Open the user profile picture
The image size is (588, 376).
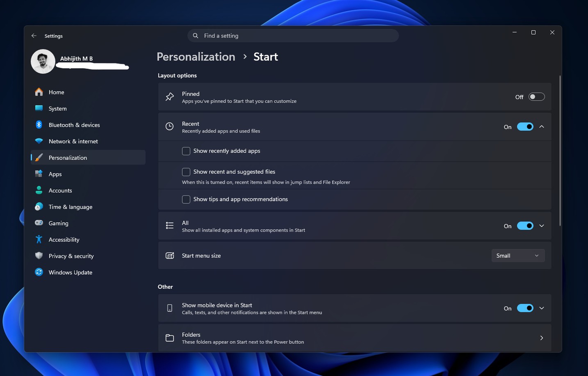pos(43,62)
